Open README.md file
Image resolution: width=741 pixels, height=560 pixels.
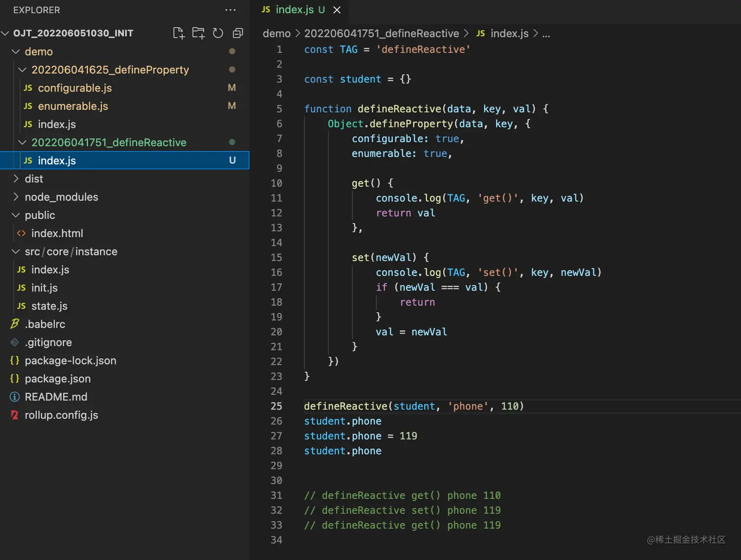[56, 396]
